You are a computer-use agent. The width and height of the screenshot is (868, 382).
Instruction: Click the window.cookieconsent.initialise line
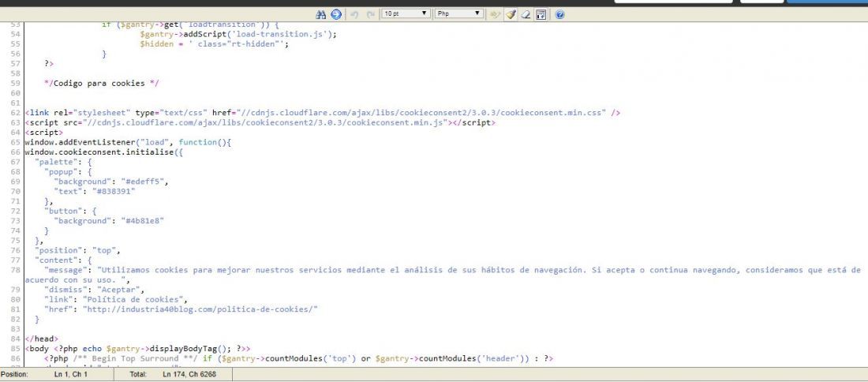(103, 152)
